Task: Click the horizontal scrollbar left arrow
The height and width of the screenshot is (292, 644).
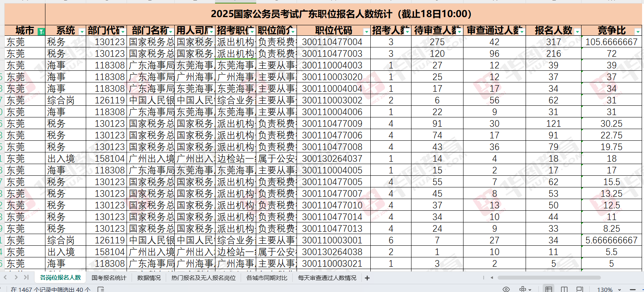Action: coord(492,278)
